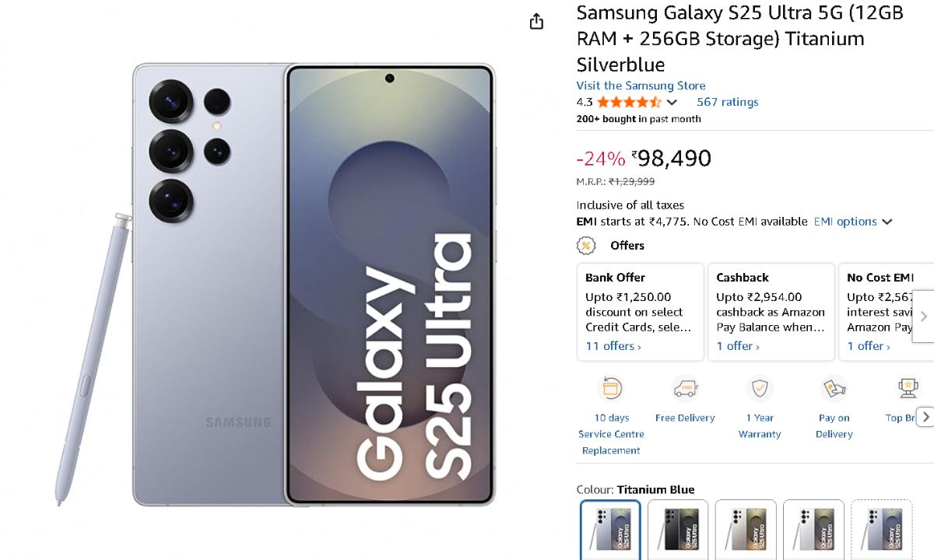Click the Free Delivery truck icon
The height and width of the screenshot is (560, 934).
tap(685, 388)
